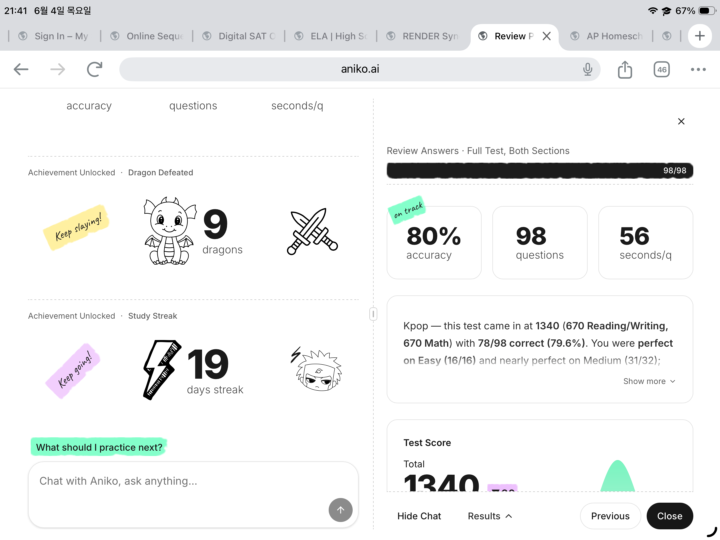Switch to the Sign In – My tab

coord(54,36)
